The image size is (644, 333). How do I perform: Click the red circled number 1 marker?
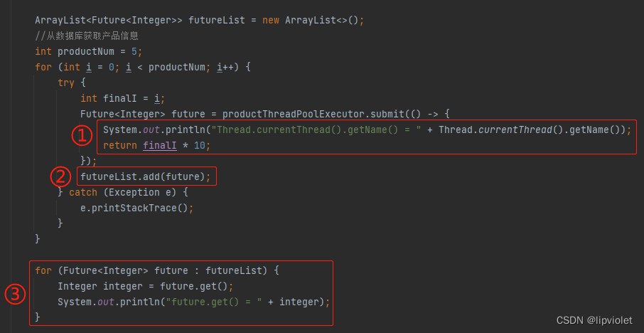[x=82, y=136]
